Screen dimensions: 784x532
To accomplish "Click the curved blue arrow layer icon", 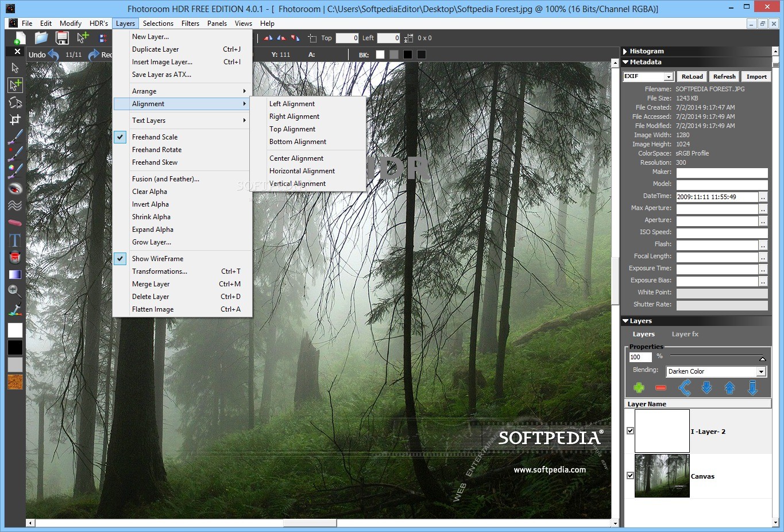I will 684,388.
